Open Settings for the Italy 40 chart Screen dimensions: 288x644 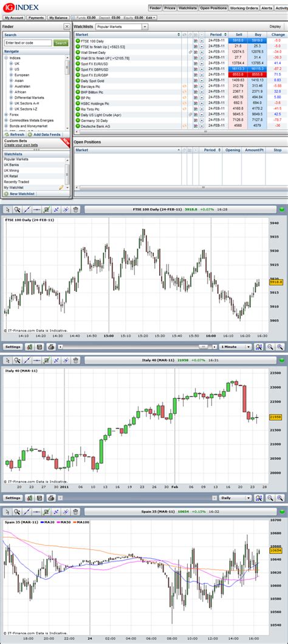13,498
